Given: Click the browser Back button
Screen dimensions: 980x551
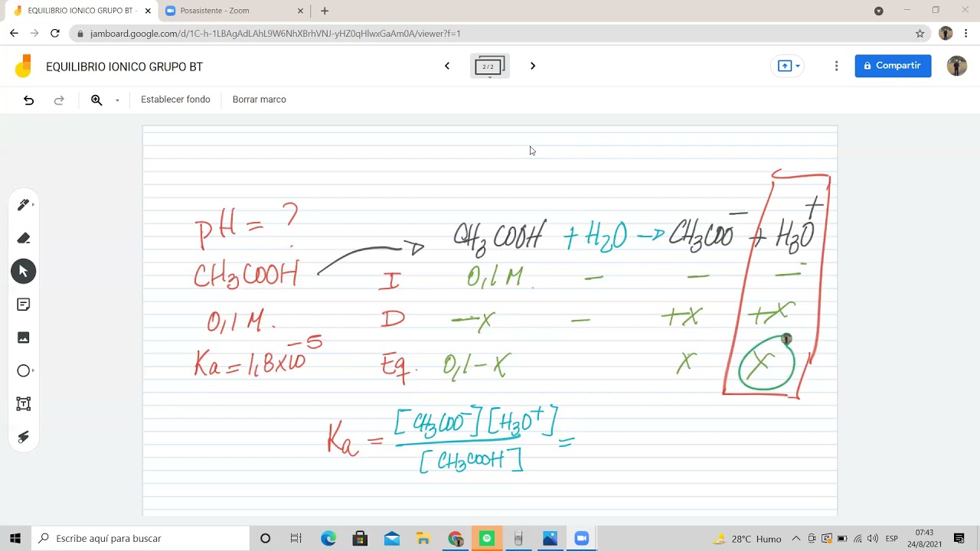Looking at the screenshot, I should 14,33.
